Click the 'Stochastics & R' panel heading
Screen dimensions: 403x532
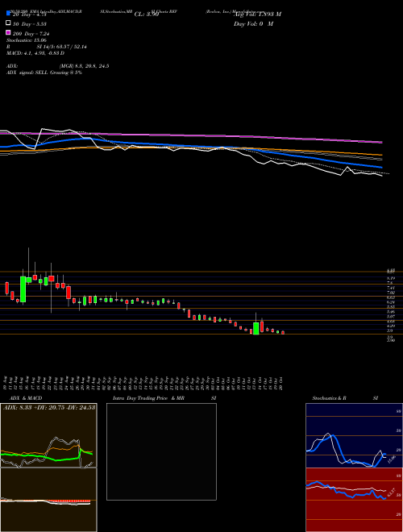[329, 398]
